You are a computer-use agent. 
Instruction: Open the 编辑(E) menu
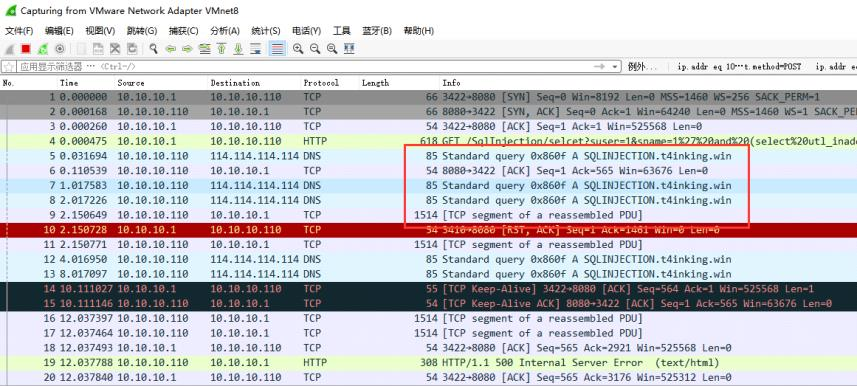click(59, 31)
